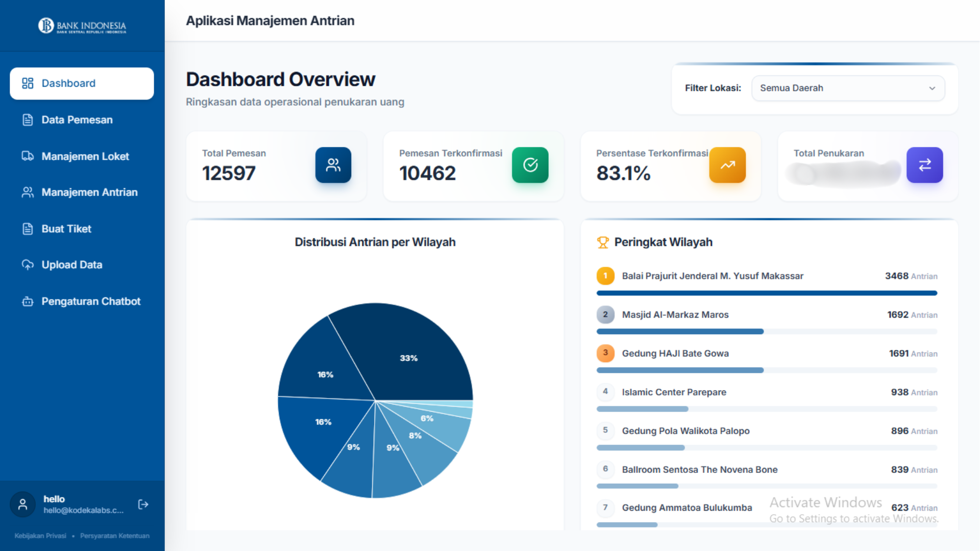The image size is (980, 551).
Task: Open the Dashboard menu item
Action: 82,83
